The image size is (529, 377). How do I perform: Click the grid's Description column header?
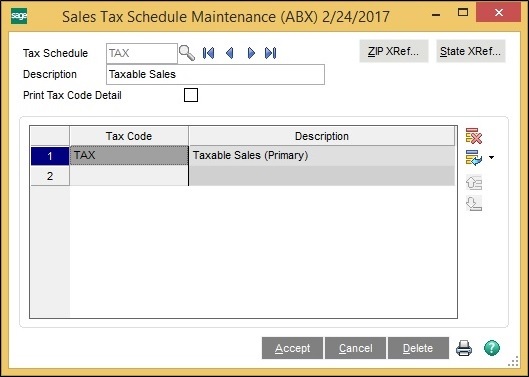point(322,136)
